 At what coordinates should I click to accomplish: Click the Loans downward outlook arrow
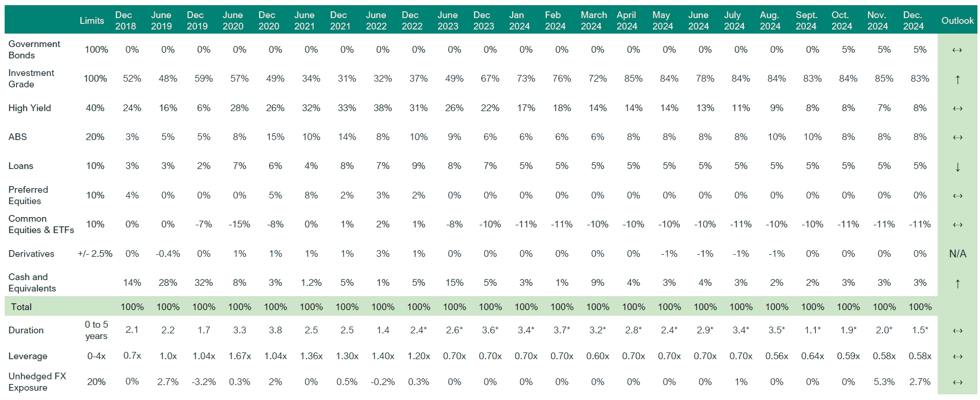pos(957,166)
